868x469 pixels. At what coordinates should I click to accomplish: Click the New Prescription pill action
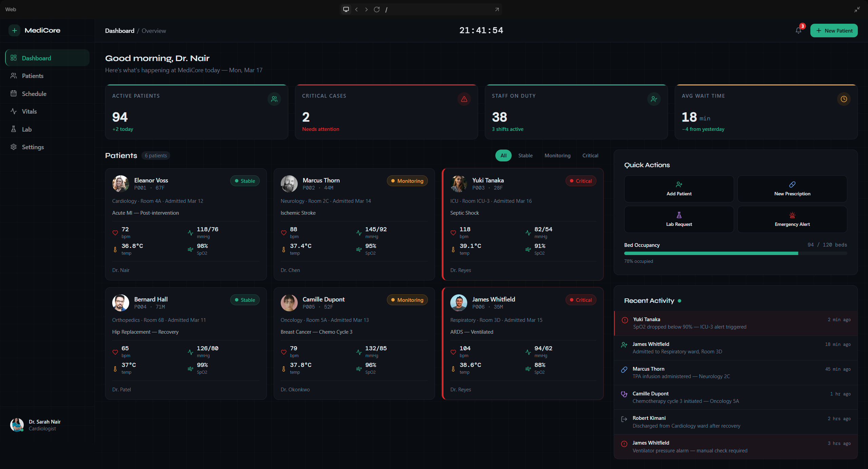click(792, 189)
